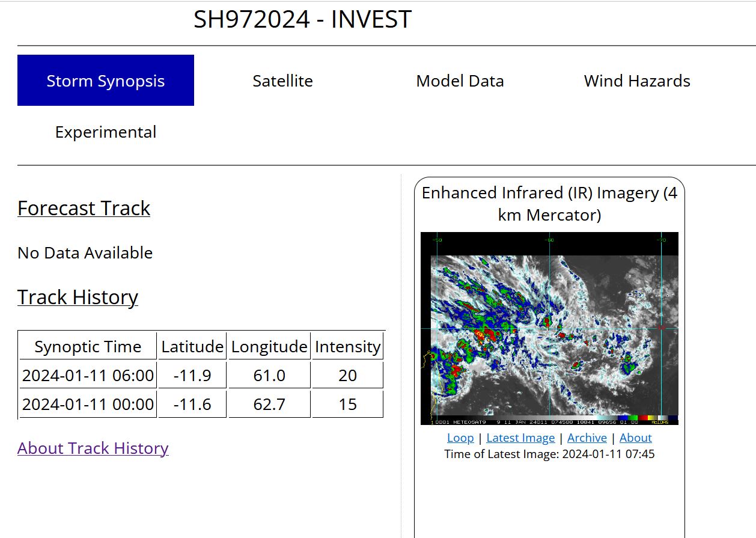Click the enhanced infrared satellite image thumbnail
The width and height of the screenshot is (756, 538).
(x=549, y=328)
